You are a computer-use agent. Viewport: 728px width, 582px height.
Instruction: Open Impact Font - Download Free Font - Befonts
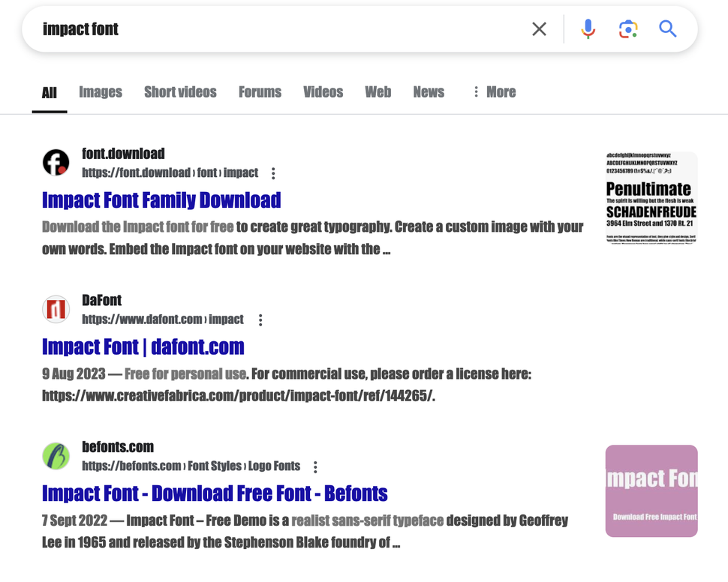click(x=215, y=493)
